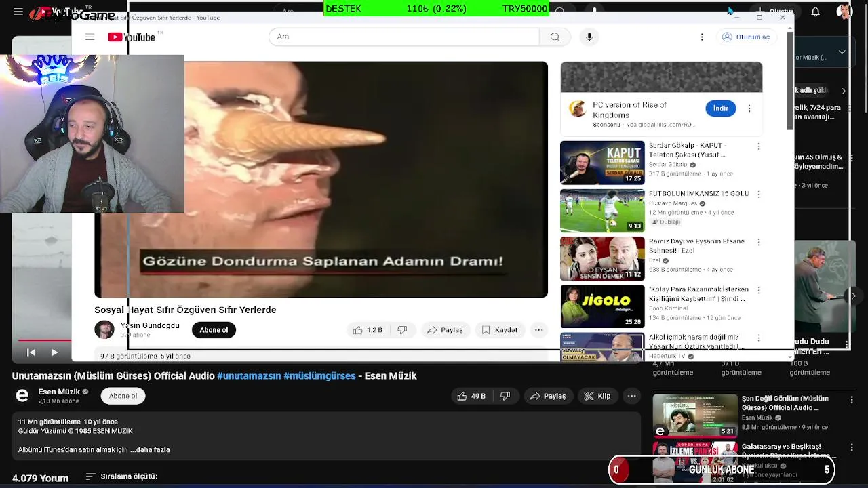Open the YouTube guide hamburger menu
This screenshot has height=488, width=868.
point(90,37)
